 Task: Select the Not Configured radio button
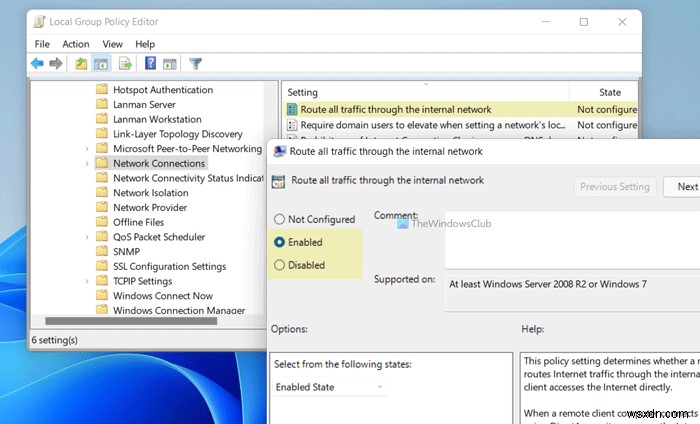[279, 219]
